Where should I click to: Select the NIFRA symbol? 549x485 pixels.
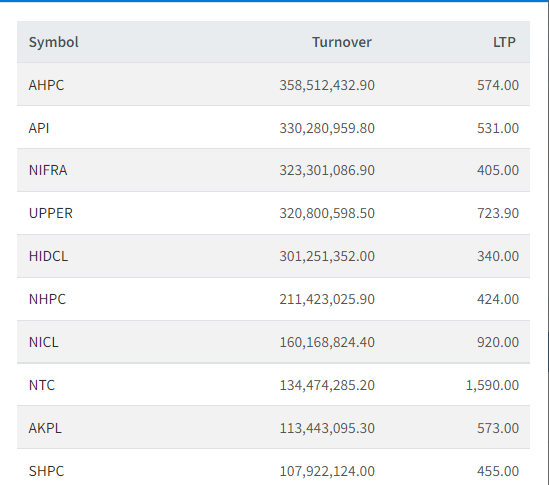point(48,171)
